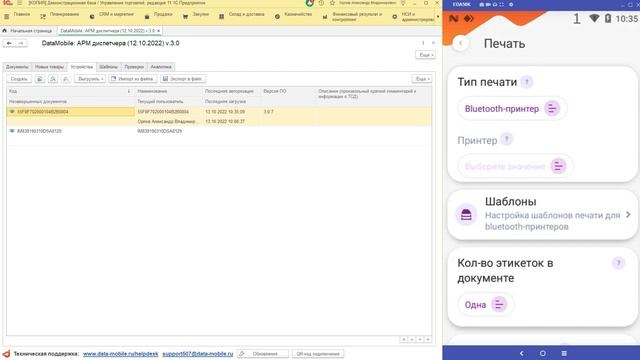The height and width of the screenshot is (360, 640).
Task: Click Импорт из файла button
Action: coord(133,79)
